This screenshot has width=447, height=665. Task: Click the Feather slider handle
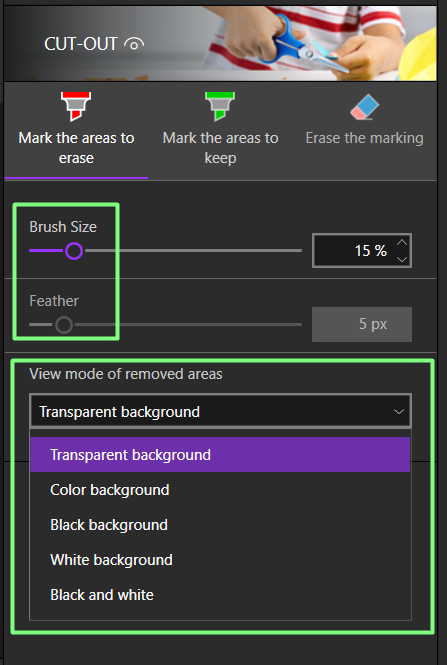(64, 325)
